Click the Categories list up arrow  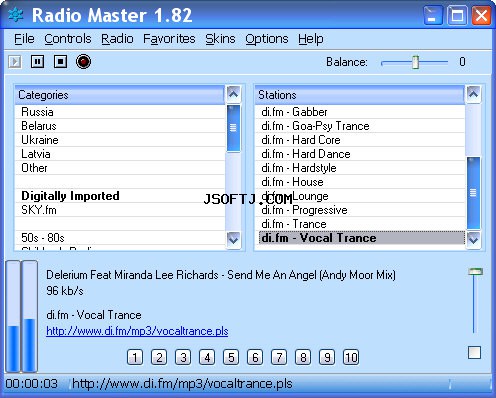[233, 94]
